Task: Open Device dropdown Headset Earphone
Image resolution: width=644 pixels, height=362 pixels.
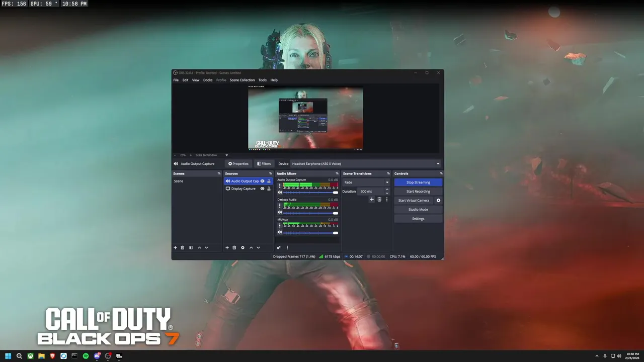Action: (366, 163)
